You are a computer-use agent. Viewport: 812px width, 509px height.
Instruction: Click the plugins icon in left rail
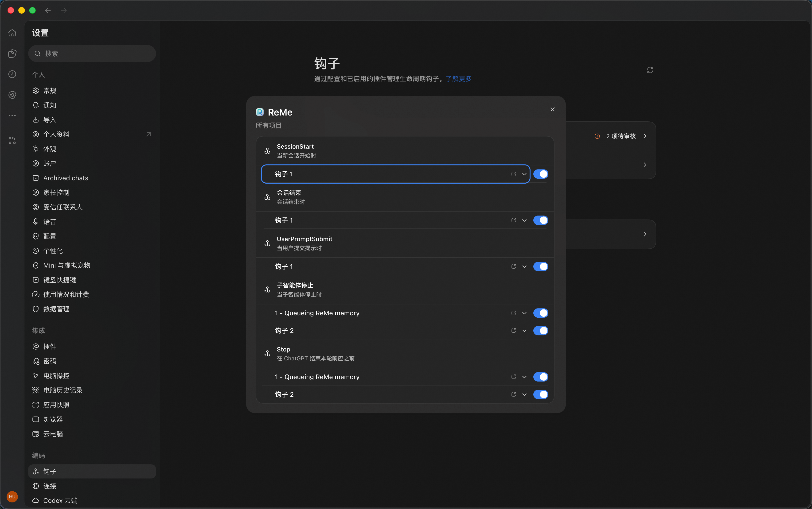pyautogui.click(x=12, y=95)
